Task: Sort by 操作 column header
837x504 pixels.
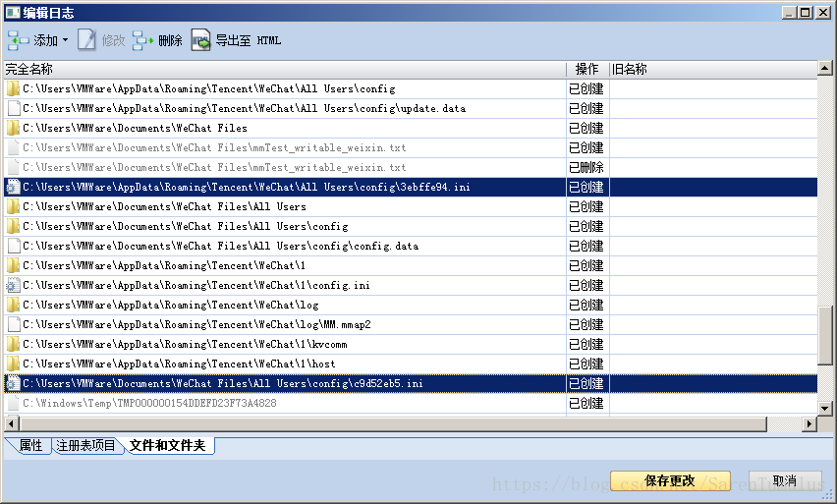Action: [x=587, y=69]
